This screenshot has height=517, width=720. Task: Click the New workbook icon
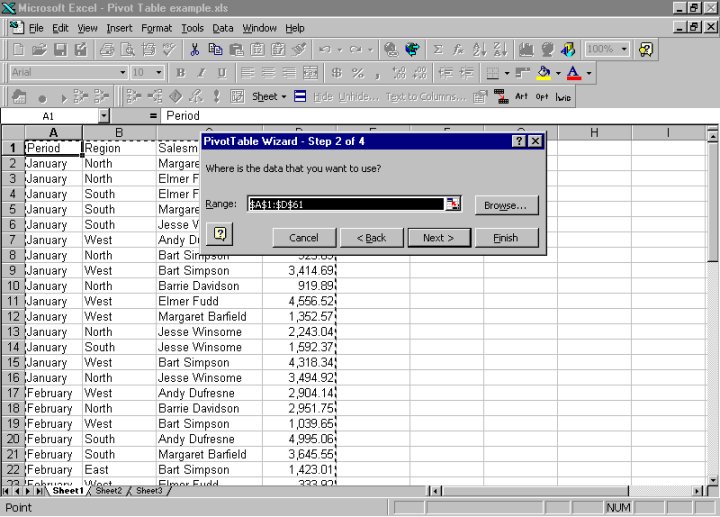click(18, 49)
